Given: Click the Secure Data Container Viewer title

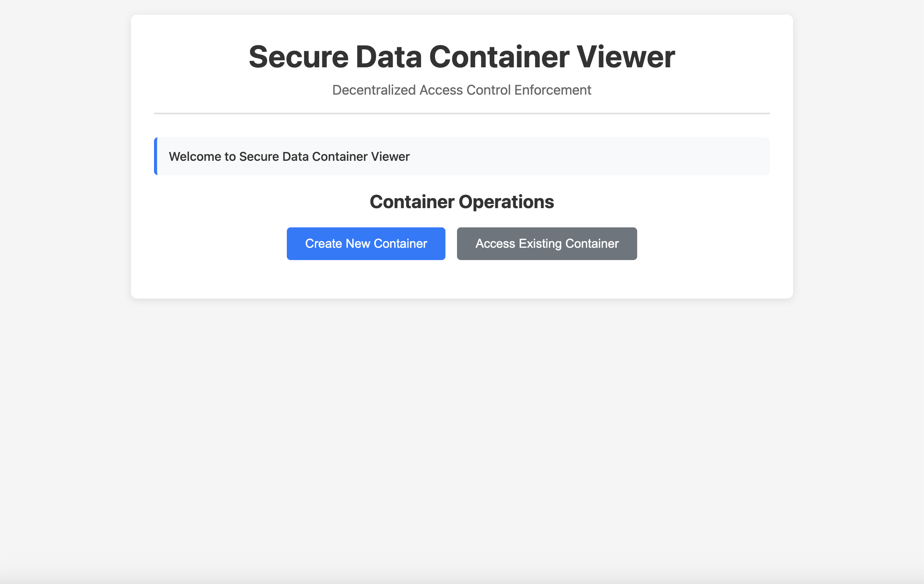Looking at the screenshot, I should coord(462,57).
